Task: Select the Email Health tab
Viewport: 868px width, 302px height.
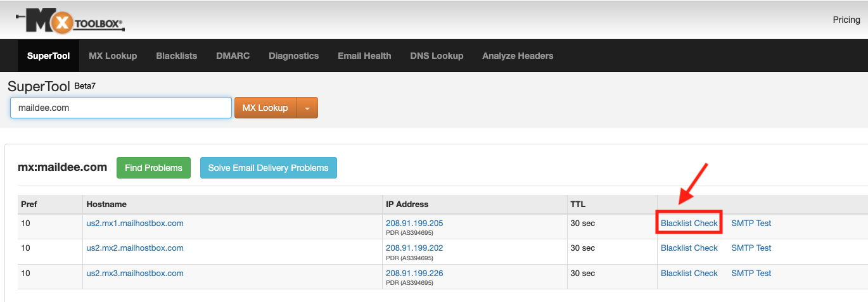Action: point(365,56)
